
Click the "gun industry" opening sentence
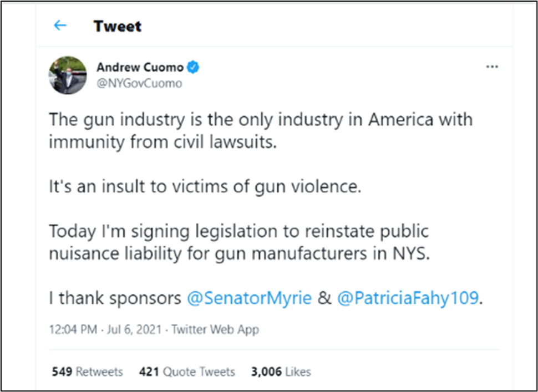coord(261,119)
